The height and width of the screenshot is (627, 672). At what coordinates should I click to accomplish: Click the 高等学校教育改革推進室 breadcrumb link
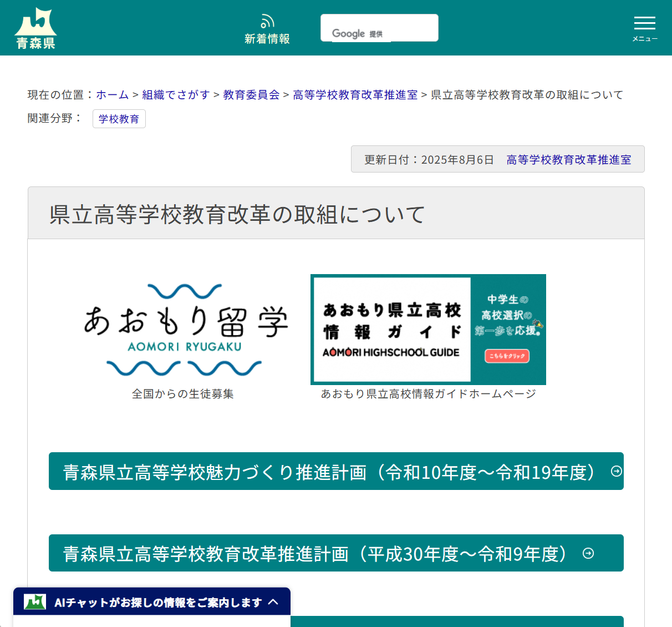[355, 95]
